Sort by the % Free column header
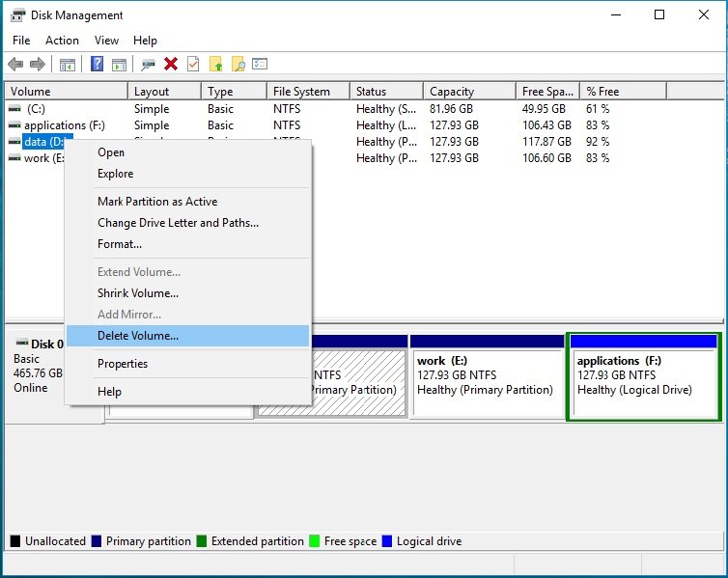The image size is (728, 578). pyautogui.click(x=624, y=92)
